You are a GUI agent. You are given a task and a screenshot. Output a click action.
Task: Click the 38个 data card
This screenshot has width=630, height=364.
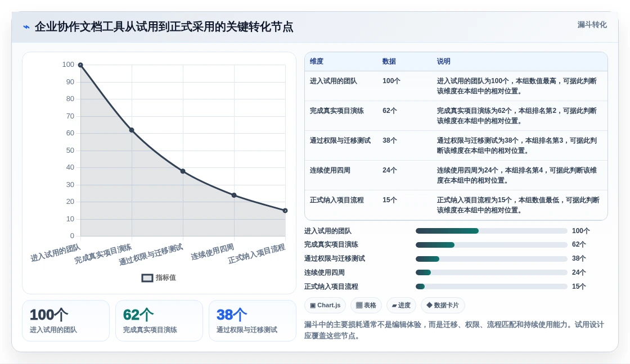253,321
